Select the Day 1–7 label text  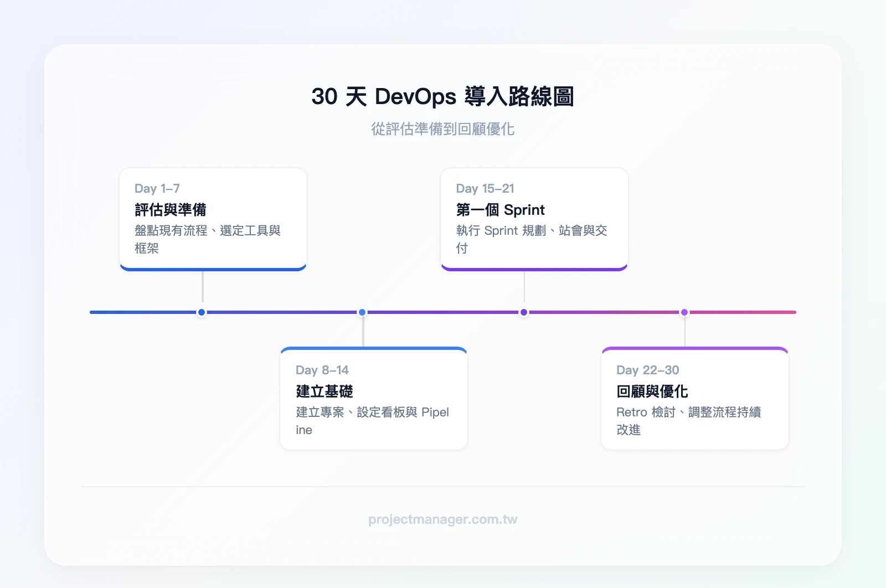(157, 188)
